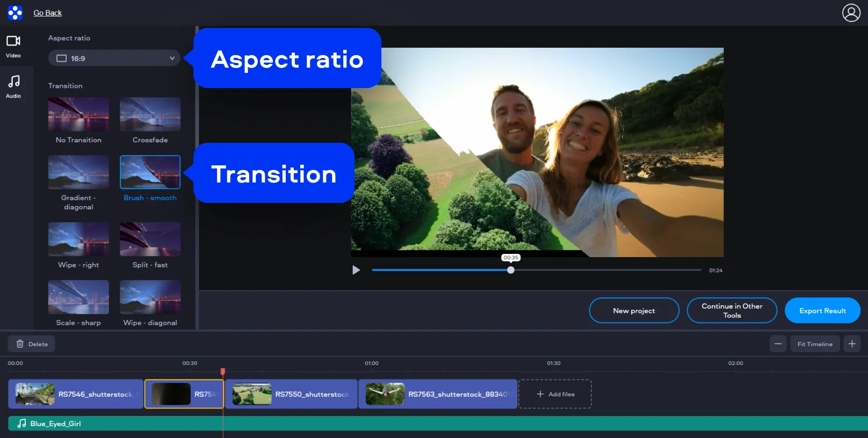The width and height of the screenshot is (868, 438).
Task: Zoom in timeline with plus icon
Action: click(852, 344)
